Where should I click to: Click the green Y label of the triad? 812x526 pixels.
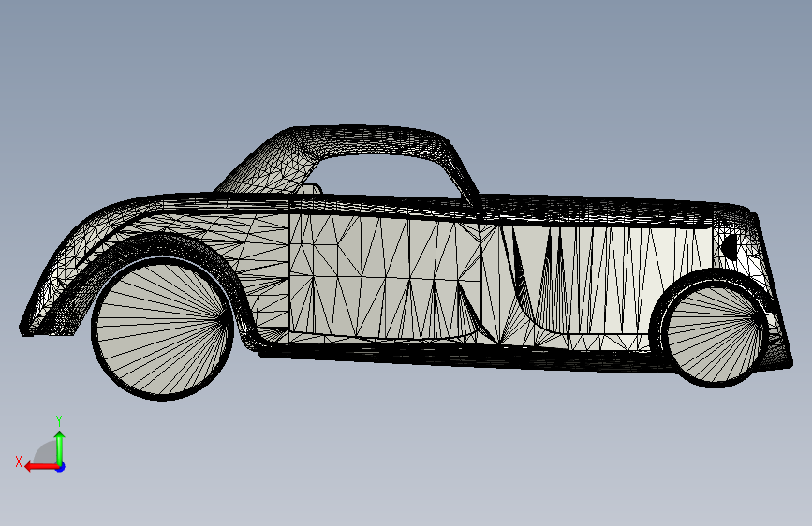tap(59, 420)
